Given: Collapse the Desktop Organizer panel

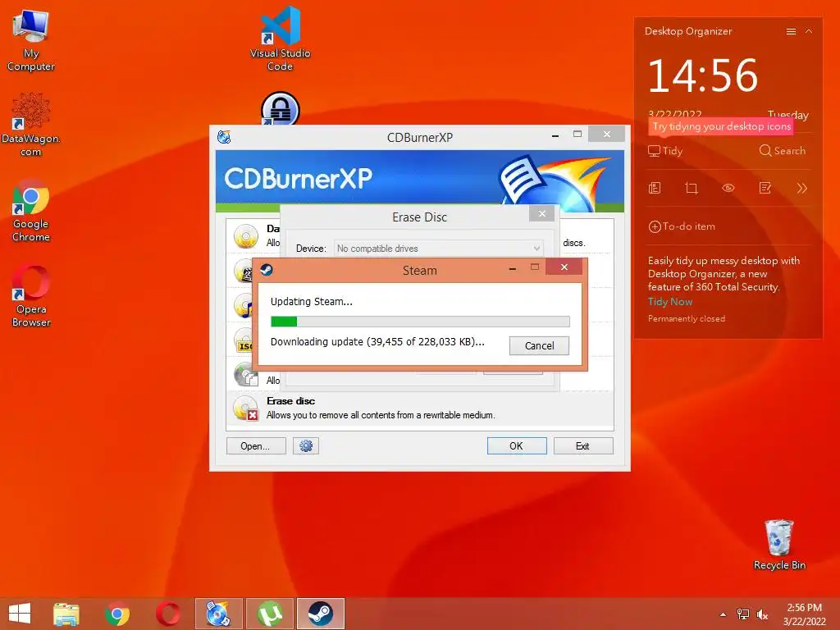Looking at the screenshot, I should pos(809,32).
